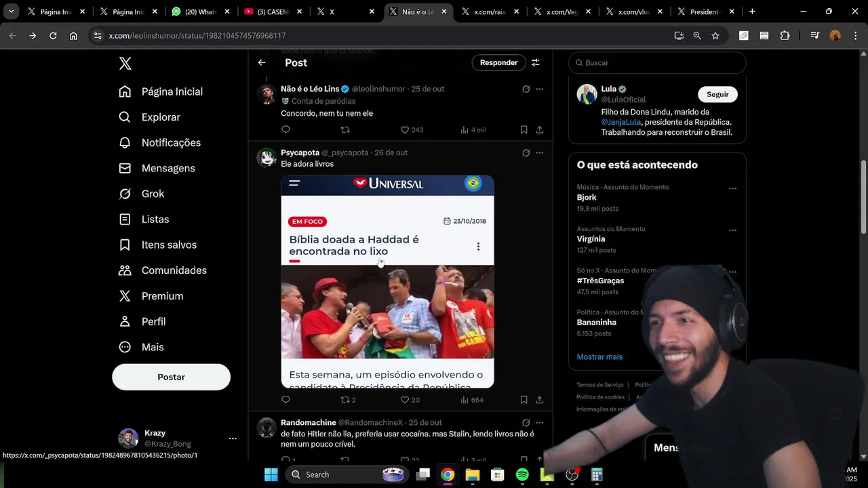Click Mostrar mais in trends
This screenshot has width=868, height=488.
(599, 357)
